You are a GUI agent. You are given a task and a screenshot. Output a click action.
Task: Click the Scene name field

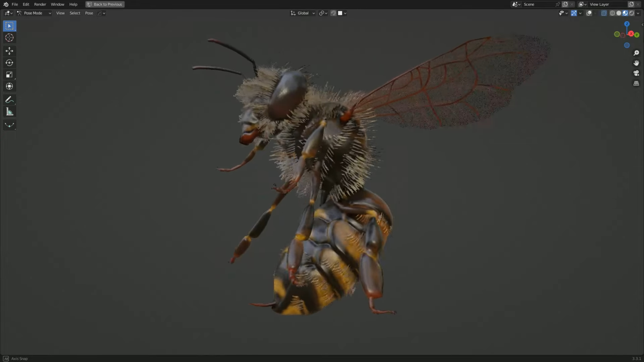pos(539,4)
